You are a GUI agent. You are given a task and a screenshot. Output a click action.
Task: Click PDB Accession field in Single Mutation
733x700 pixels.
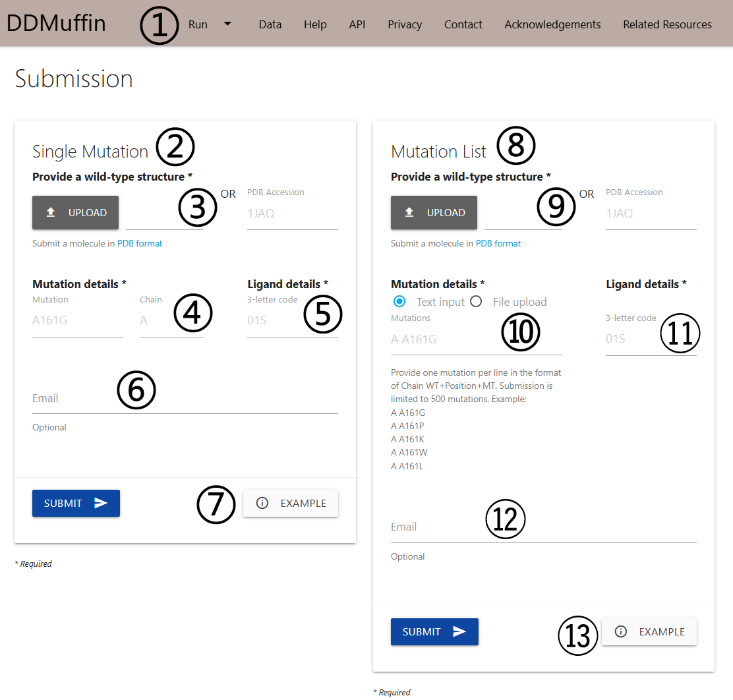point(292,214)
